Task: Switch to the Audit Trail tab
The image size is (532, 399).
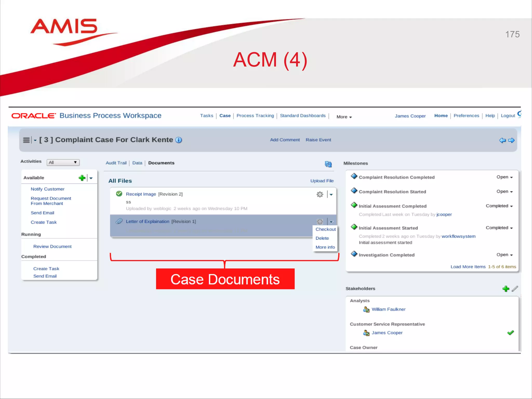Action: (116, 163)
